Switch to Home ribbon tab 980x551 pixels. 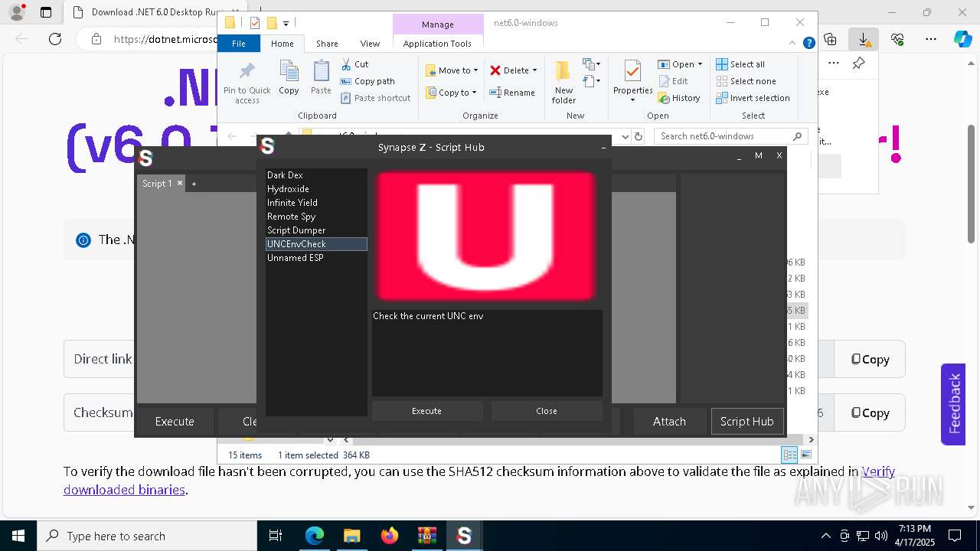[282, 44]
